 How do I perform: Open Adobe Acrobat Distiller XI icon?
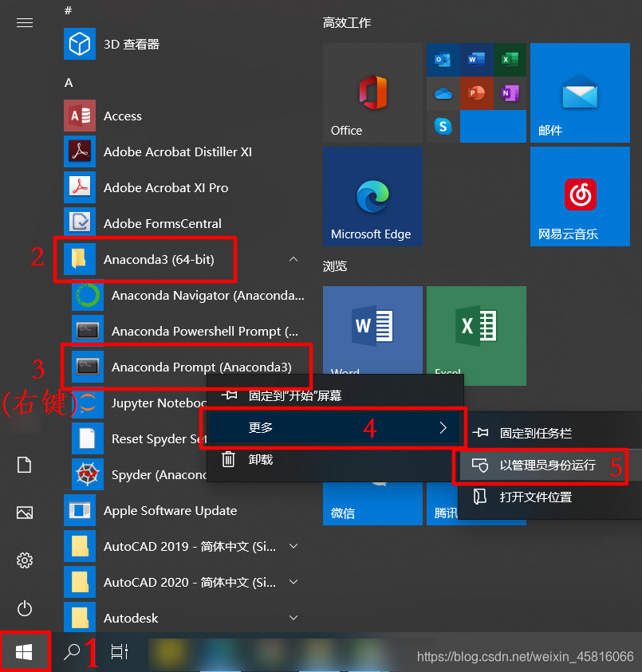click(80, 151)
